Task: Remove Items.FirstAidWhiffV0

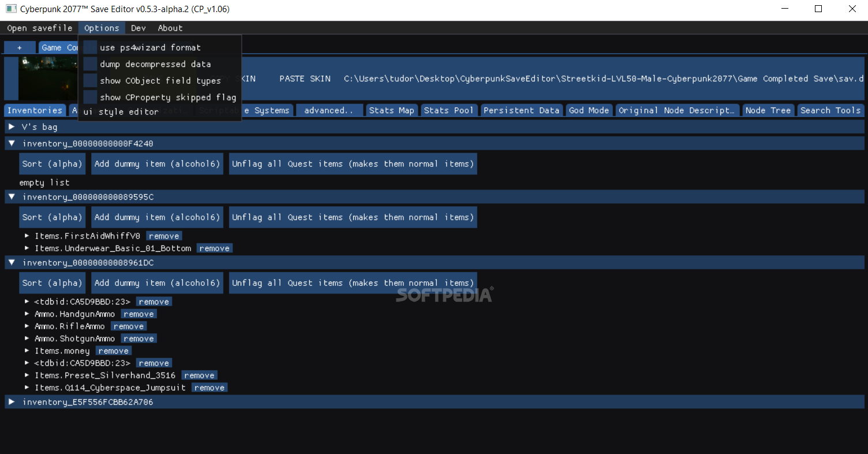Action: coord(164,236)
